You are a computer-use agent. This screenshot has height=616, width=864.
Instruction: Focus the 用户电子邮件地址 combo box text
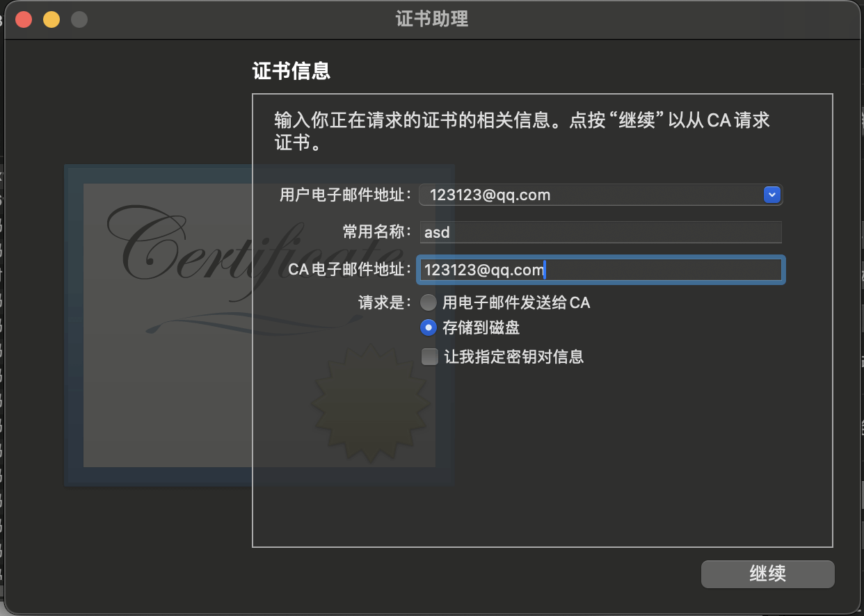(x=591, y=195)
